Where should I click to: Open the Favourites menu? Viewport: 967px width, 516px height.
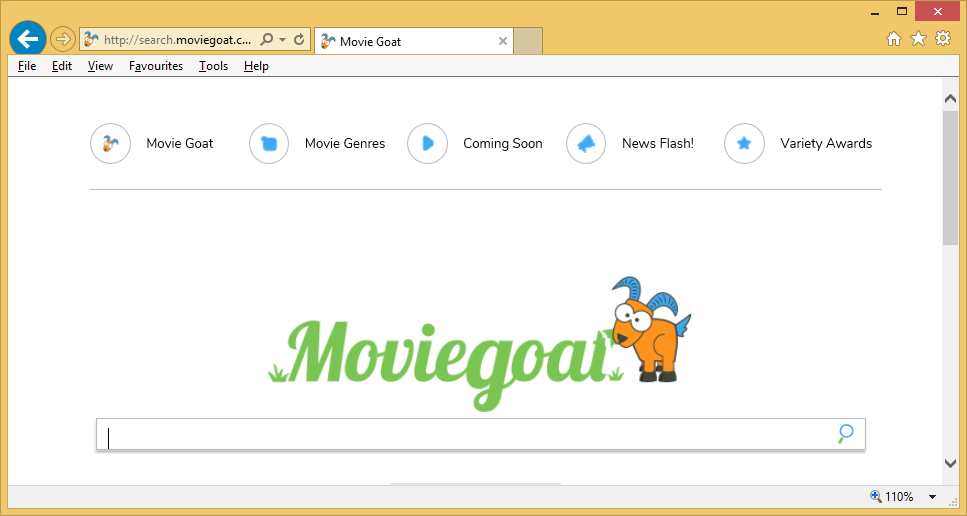coord(156,66)
